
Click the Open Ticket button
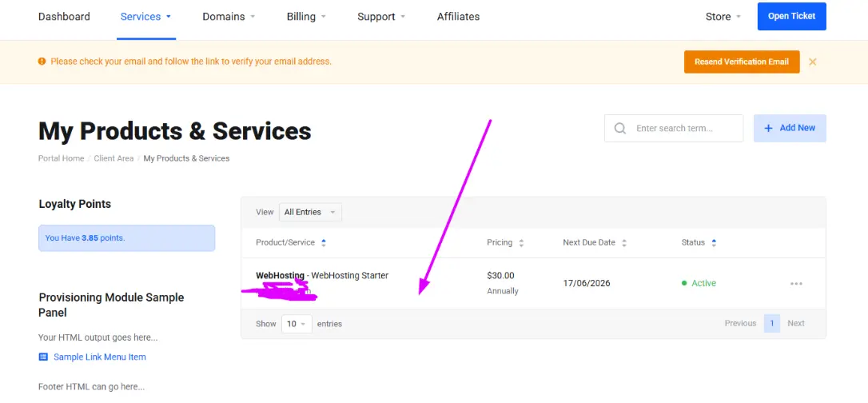pyautogui.click(x=791, y=16)
